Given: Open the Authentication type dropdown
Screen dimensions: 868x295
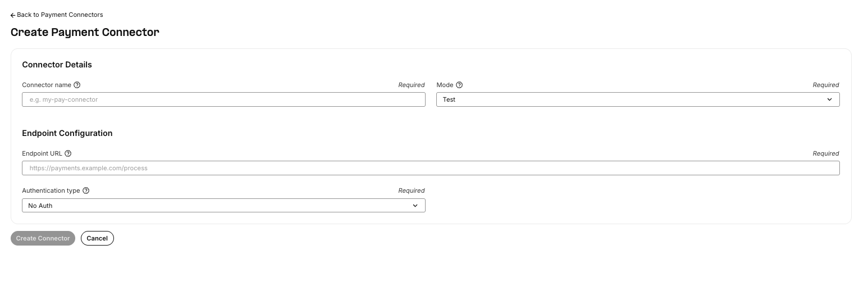Looking at the screenshot, I should point(223,206).
